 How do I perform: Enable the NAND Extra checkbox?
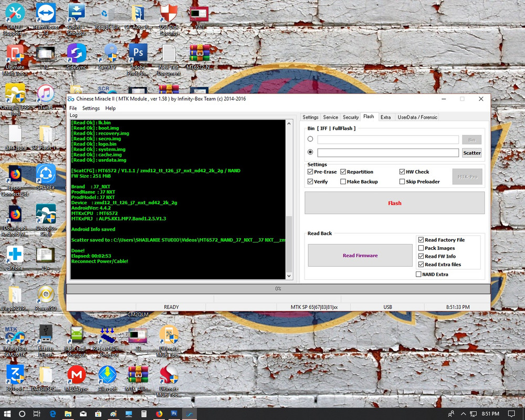coord(418,274)
